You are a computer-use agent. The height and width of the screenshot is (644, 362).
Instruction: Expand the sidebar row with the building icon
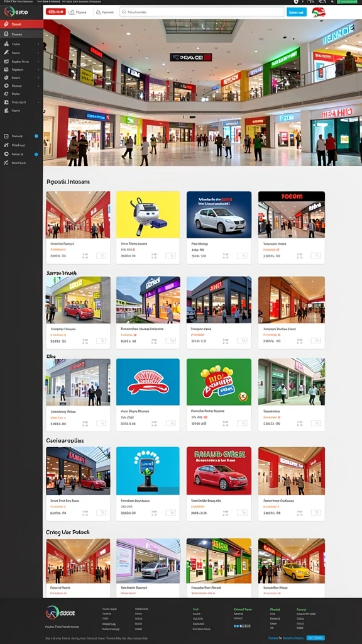[x=38, y=44]
